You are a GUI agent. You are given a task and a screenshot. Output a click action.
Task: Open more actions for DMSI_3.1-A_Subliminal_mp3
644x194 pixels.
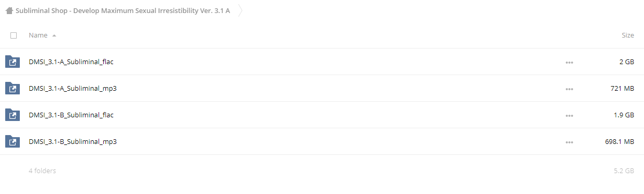click(569, 89)
